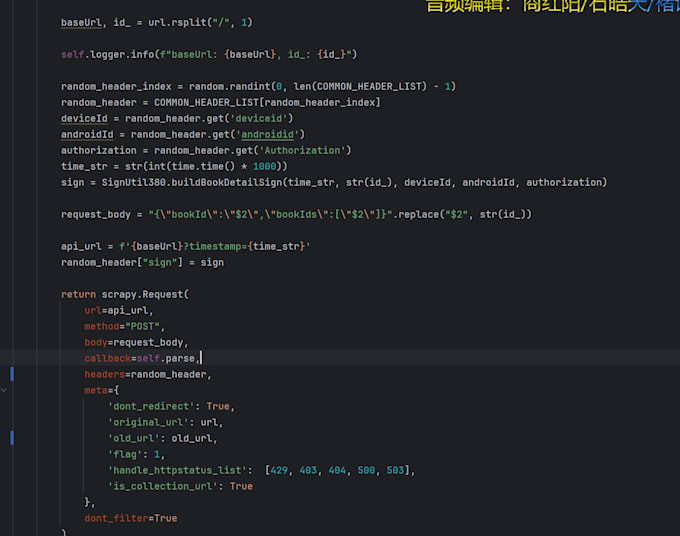
Task: Click method="POST" argument
Action: pos(122,327)
